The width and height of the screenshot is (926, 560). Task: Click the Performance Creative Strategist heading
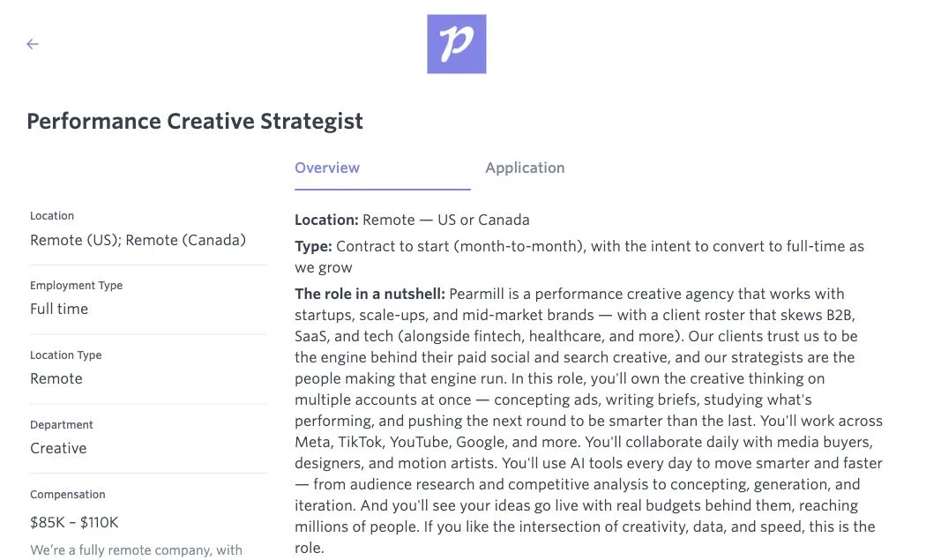[x=195, y=121]
